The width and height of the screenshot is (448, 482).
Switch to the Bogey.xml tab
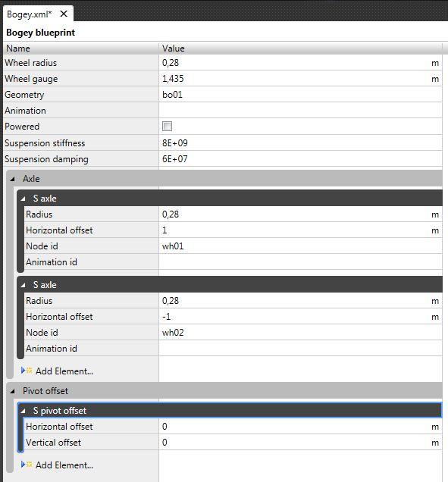30,14
